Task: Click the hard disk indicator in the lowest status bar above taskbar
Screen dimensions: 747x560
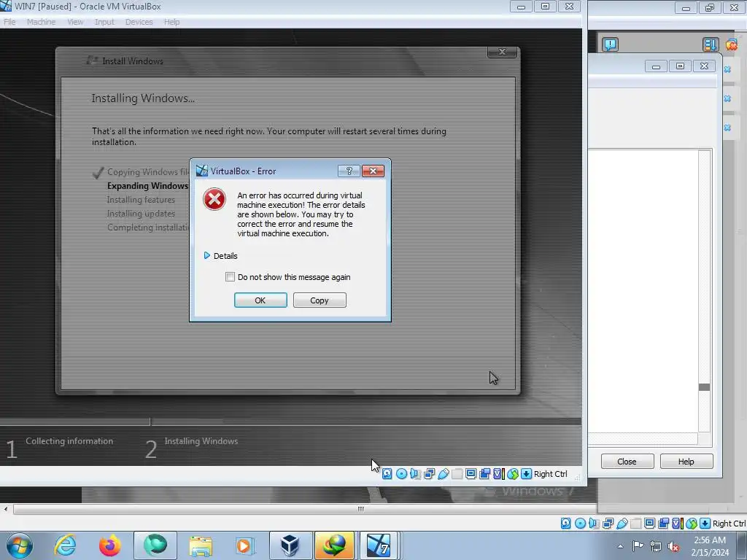Action: [x=565, y=524]
